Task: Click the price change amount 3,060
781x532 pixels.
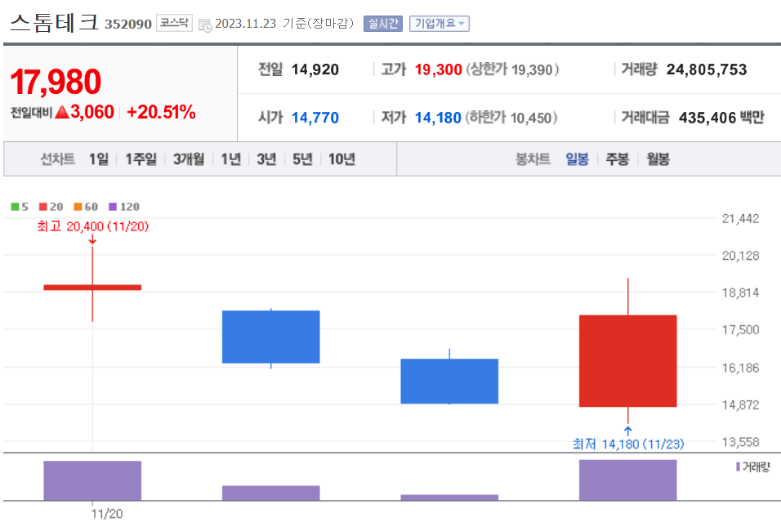Action: [x=92, y=113]
